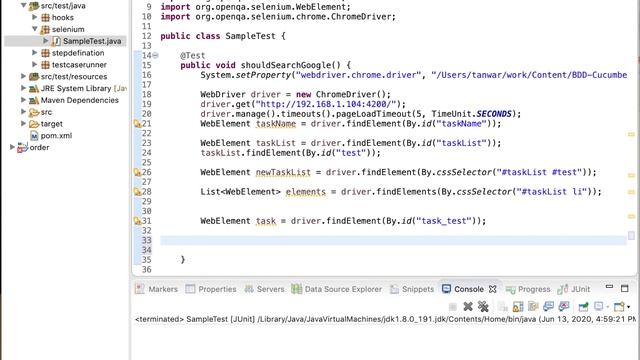Toggle show console on standard out change
The width and height of the screenshot is (640, 360).
point(549,307)
